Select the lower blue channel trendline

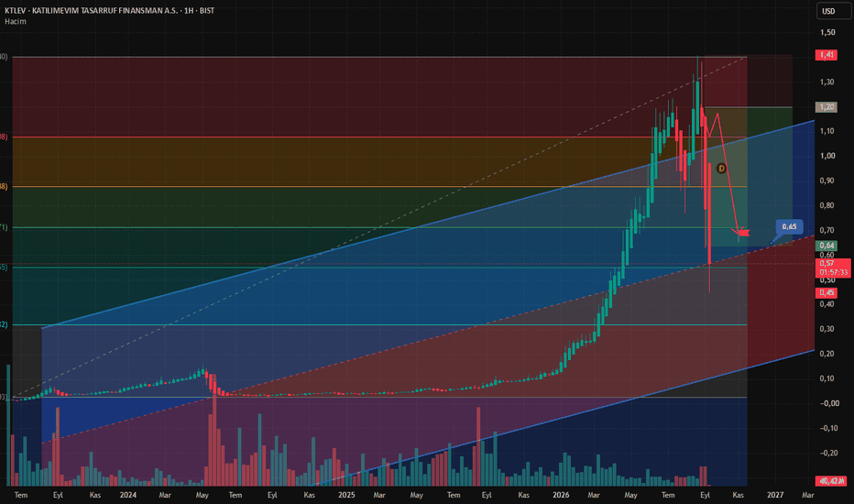(x=561, y=418)
